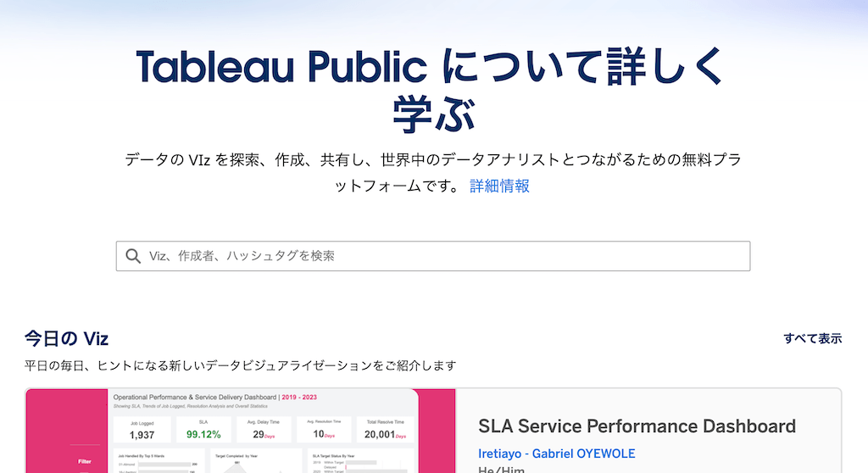Screen dimensions: 868x473
Task: Click the magnifying glass search icon
Action: pos(133,256)
